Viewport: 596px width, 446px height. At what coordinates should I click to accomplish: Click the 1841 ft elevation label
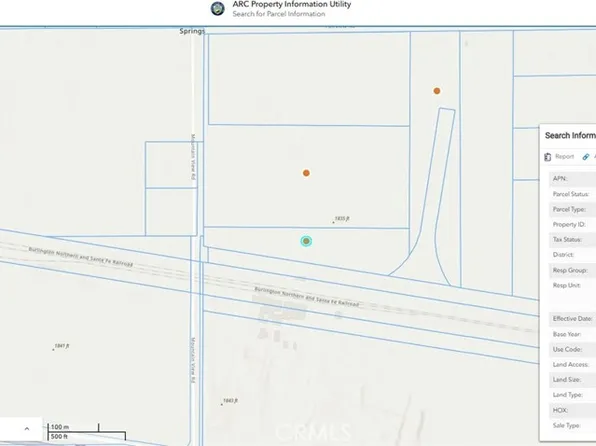(x=62, y=346)
